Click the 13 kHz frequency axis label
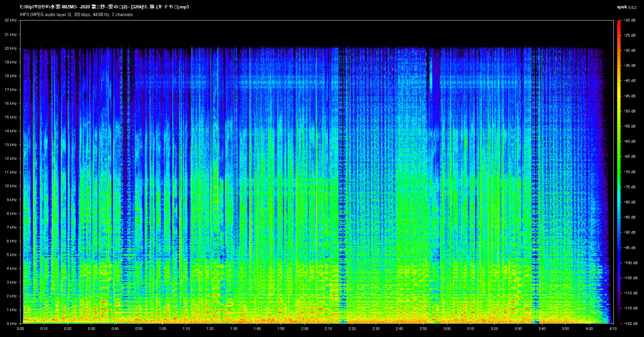Viewport: 644px width, 337px height. click(x=11, y=145)
